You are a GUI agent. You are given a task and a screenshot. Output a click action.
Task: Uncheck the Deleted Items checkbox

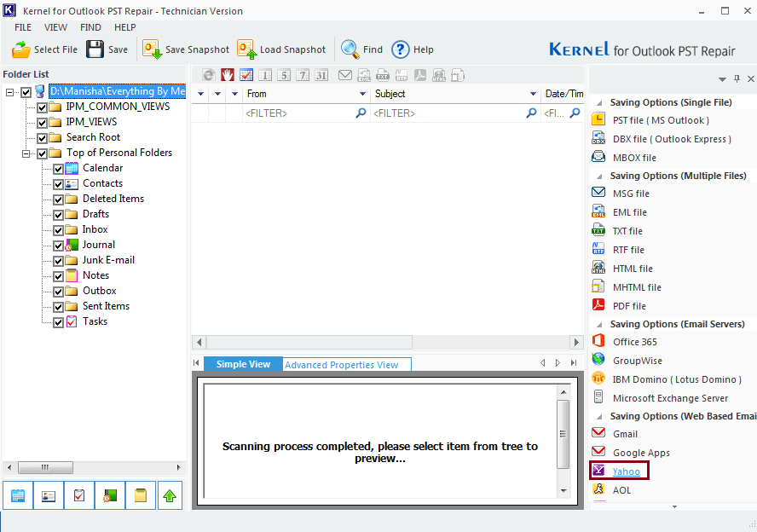[x=59, y=199]
